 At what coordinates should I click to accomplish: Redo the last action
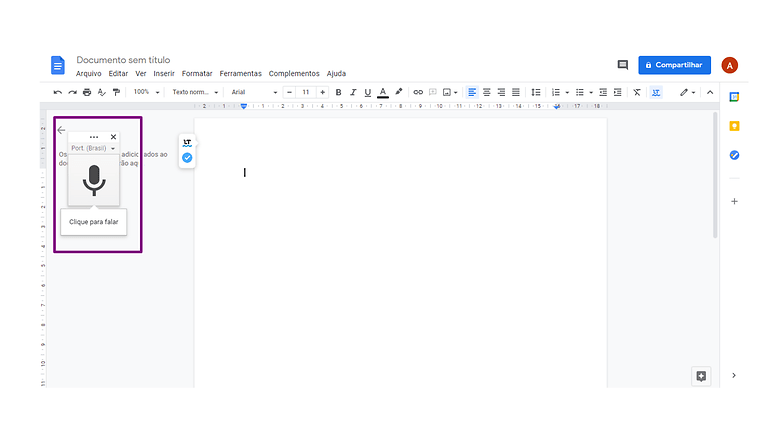72,92
